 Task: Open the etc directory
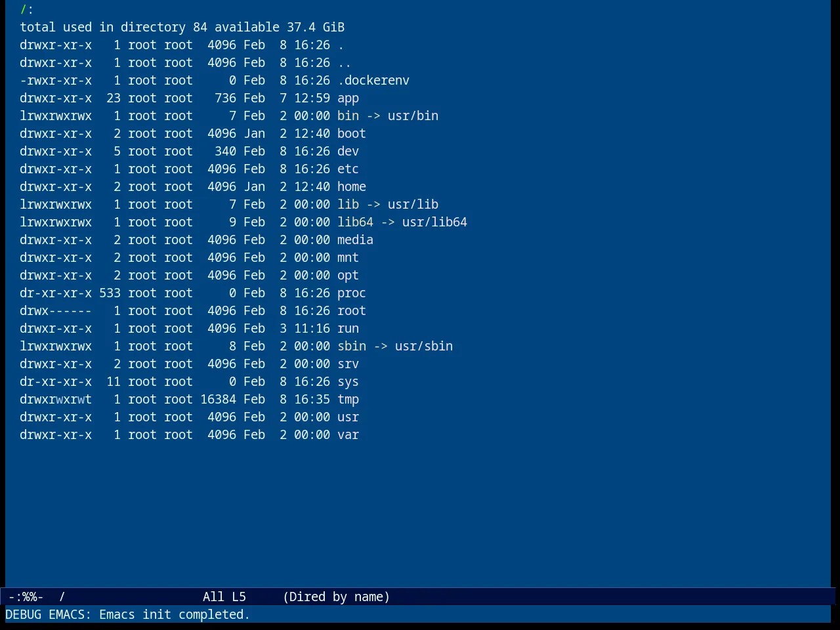point(348,169)
